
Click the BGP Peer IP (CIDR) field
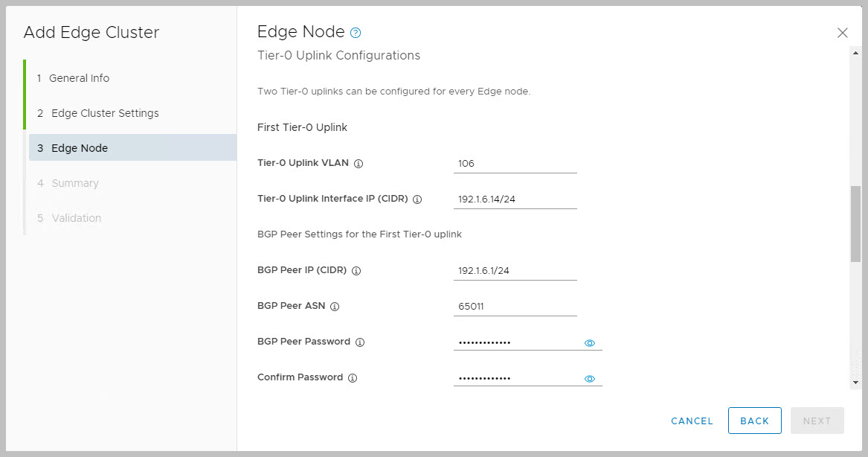point(515,271)
